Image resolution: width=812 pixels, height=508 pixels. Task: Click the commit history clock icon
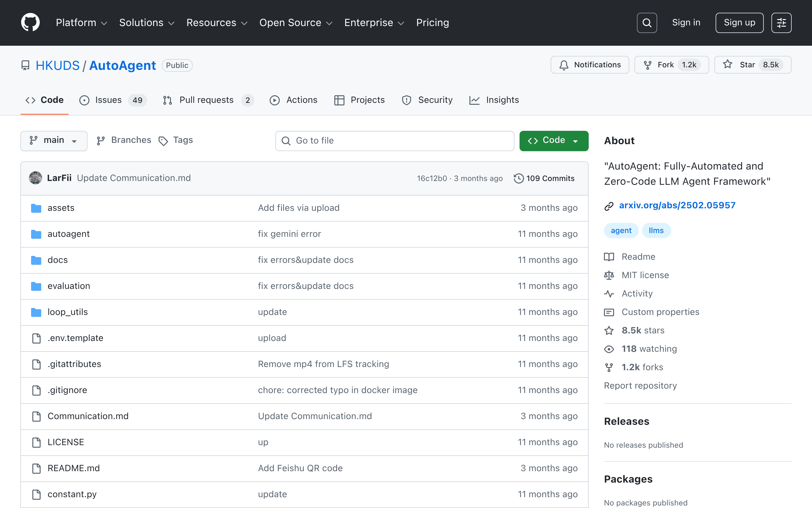[x=518, y=178]
